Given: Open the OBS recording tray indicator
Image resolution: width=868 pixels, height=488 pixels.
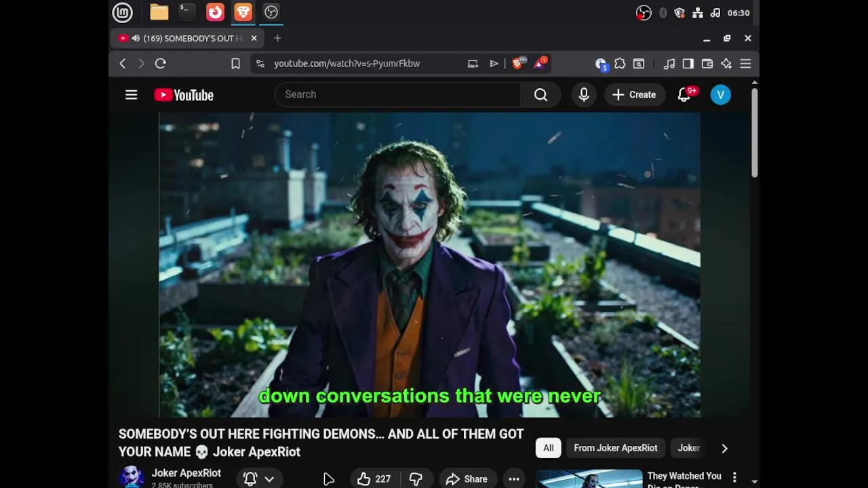Looking at the screenshot, I should [644, 13].
